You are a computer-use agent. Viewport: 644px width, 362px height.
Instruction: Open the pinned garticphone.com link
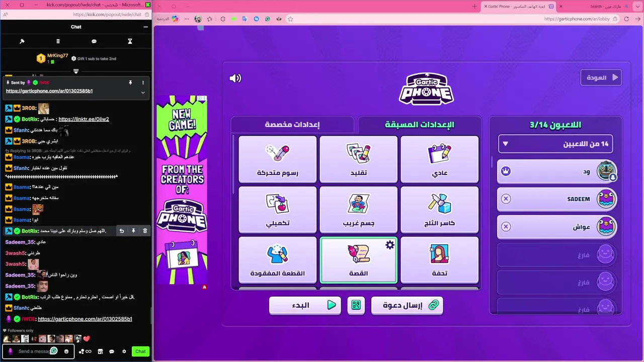[x=49, y=91]
